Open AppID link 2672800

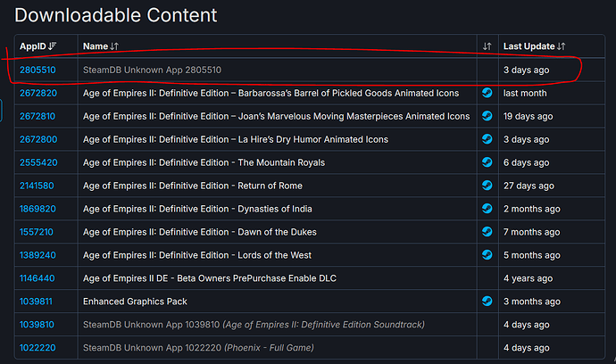pos(38,139)
